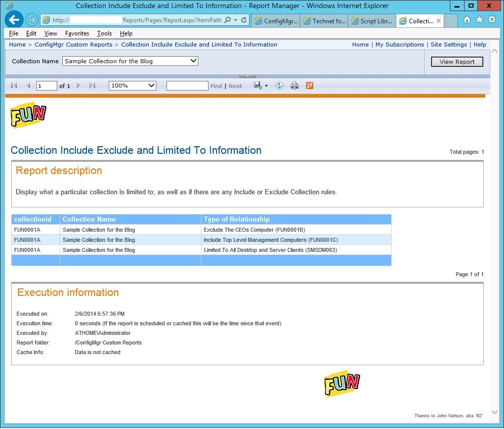Open the Favorites menu
The height and width of the screenshot is (429, 504).
click(x=77, y=33)
